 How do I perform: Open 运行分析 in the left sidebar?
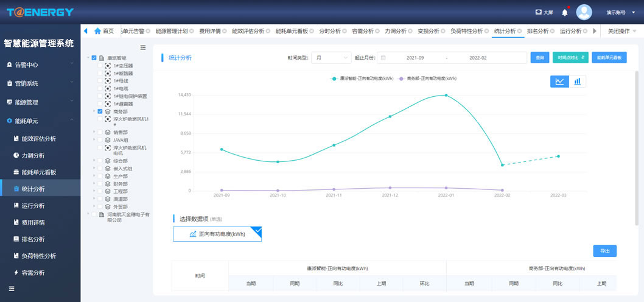pos(33,206)
